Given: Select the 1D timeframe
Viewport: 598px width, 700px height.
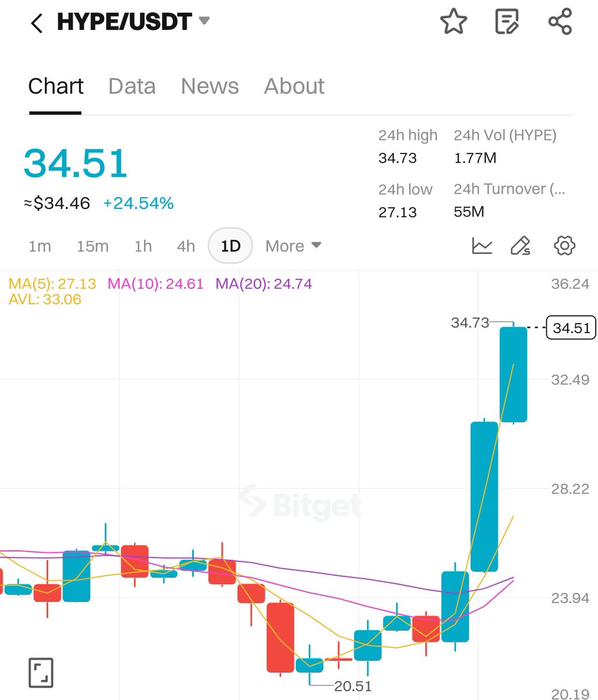Looking at the screenshot, I should [x=230, y=246].
